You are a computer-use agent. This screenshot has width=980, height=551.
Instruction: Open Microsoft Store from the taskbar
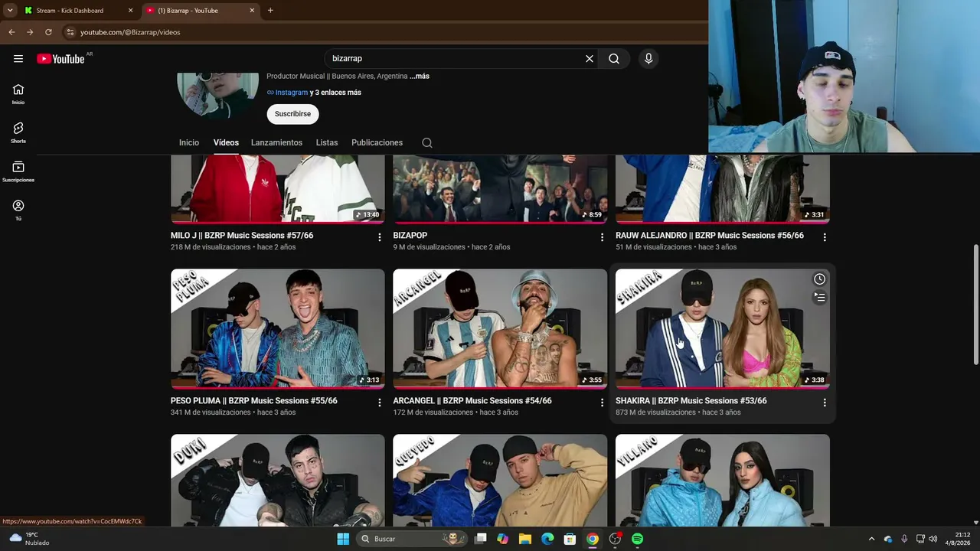pyautogui.click(x=570, y=539)
